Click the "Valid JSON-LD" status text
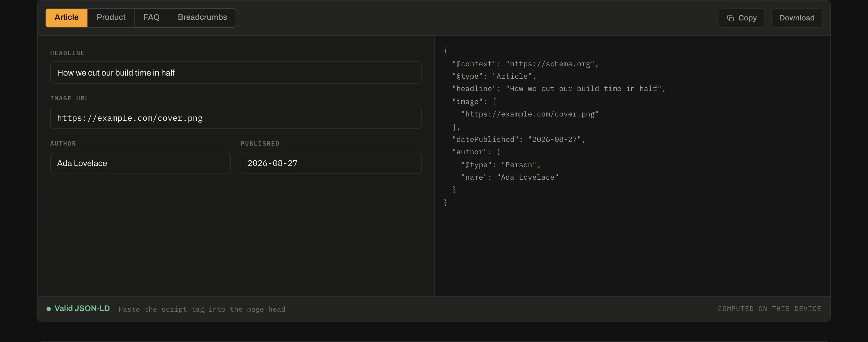Screen dimensions: 868x342 (82, 308)
